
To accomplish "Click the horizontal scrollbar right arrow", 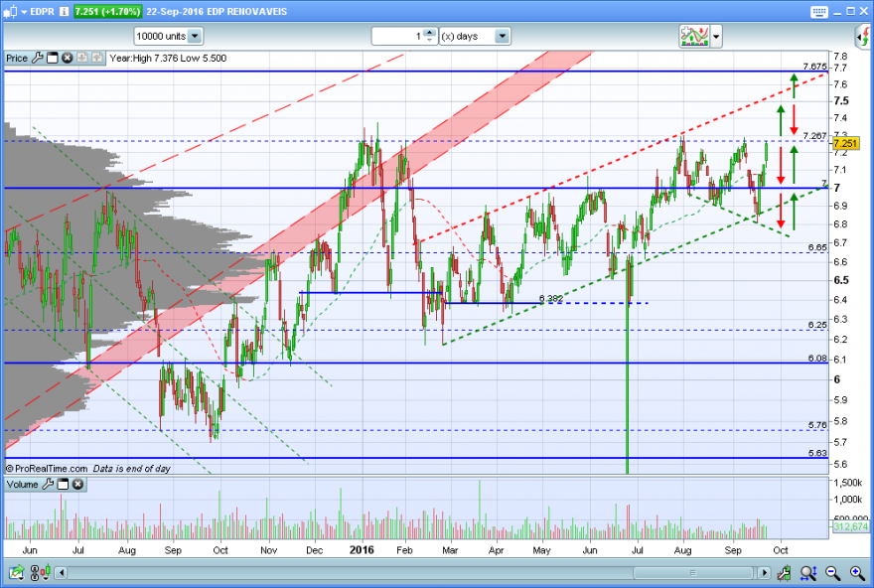I will coord(764,572).
